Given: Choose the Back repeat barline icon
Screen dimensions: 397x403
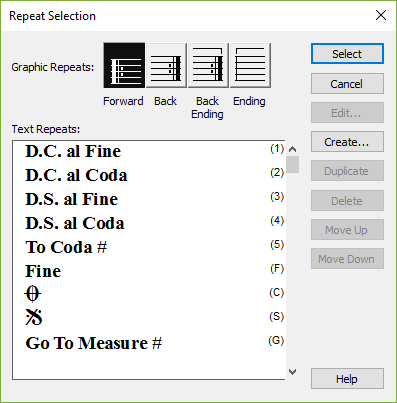Looking at the screenshot, I should click(x=166, y=65).
